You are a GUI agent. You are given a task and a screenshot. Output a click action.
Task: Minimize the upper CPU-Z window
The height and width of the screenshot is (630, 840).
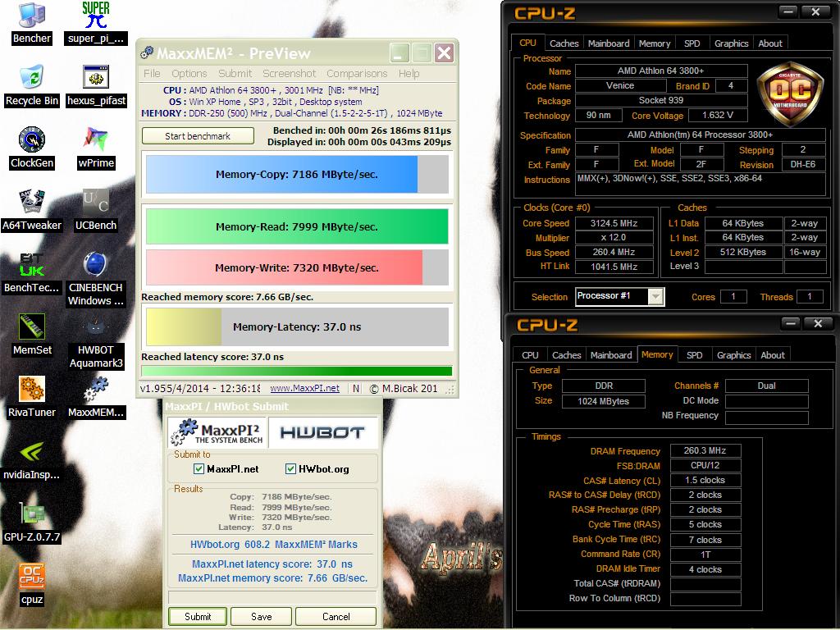[x=788, y=11]
